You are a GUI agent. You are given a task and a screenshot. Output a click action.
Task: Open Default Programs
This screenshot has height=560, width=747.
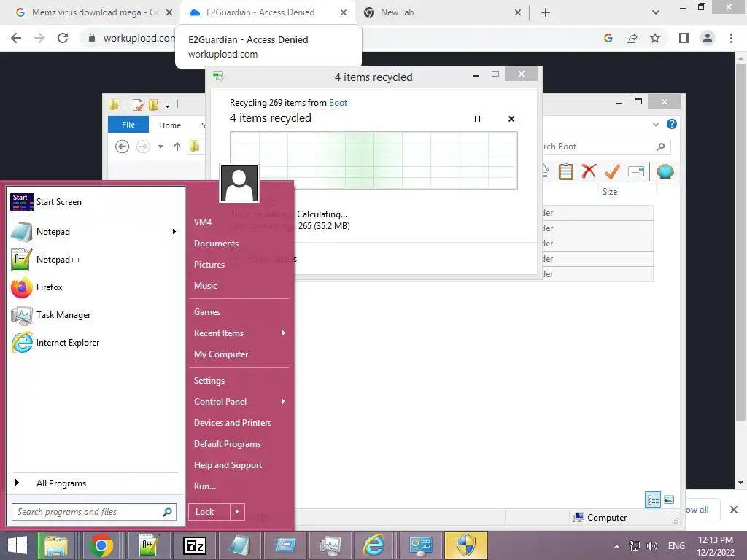point(228,444)
